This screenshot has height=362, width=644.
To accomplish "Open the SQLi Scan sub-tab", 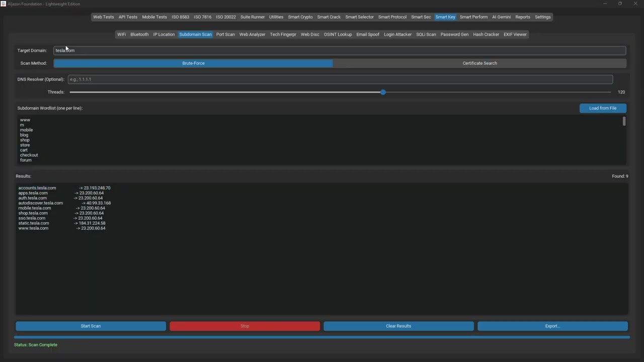I will pyautogui.click(x=426, y=35).
